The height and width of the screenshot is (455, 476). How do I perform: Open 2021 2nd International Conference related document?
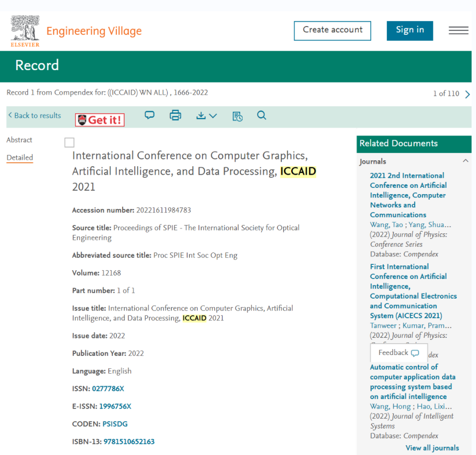pyautogui.click(x=408, y=195)
